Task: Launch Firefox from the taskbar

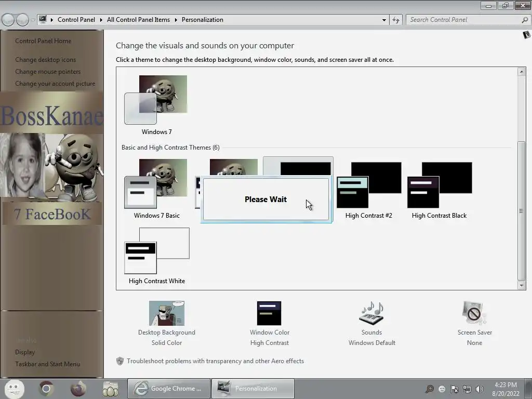Action: click(78, 389)
